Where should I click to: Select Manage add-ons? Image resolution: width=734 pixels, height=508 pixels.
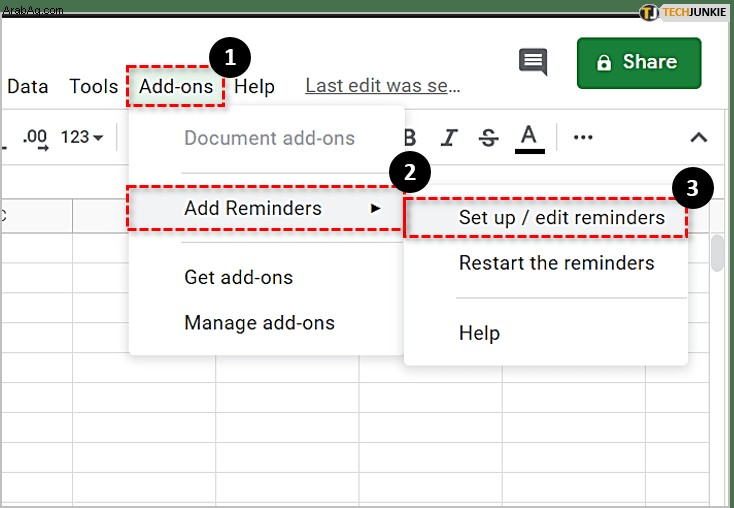tap(259, 323)
